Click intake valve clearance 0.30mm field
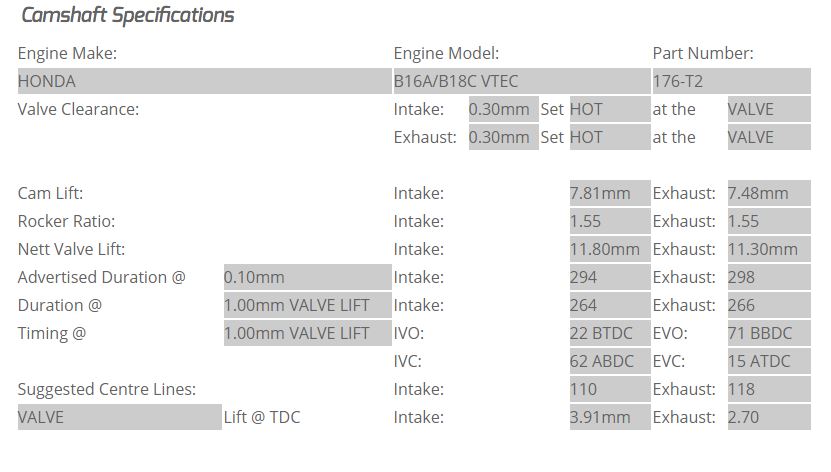The height and width of the screenshot is (472, 831). point(503,109)
